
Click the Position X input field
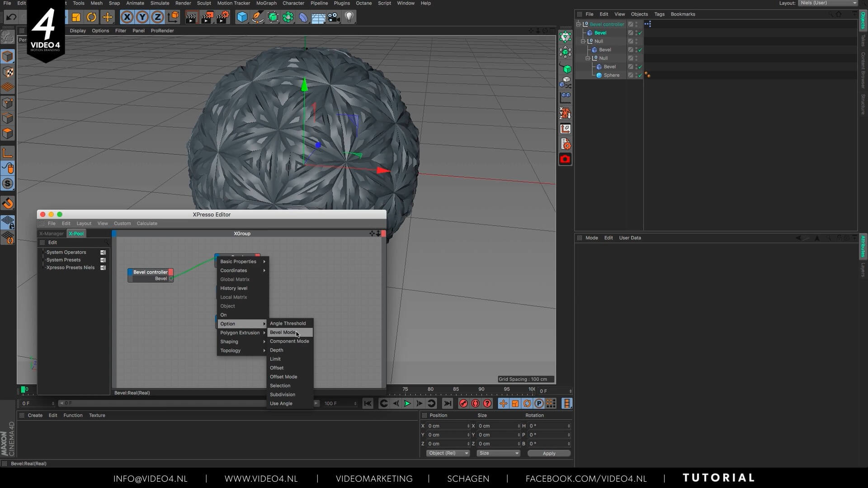[x=447, y=426]
